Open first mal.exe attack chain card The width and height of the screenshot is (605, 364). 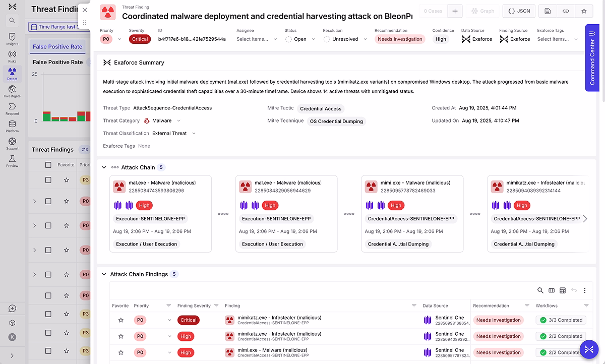pos(160,214)
